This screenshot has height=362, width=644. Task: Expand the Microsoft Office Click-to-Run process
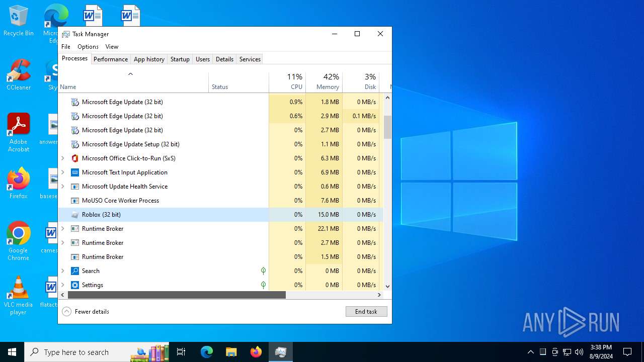(x=63, y=158)
